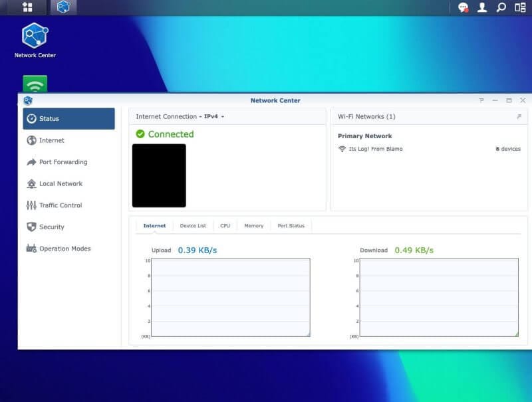Pin the Network Center window
Viewport: 532px width, 402px height.
pyautogui.click(x=481, y=100)
